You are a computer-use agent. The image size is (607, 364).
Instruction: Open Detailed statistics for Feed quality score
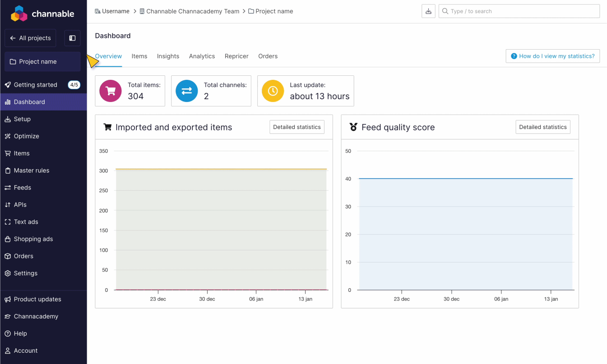[x=543, y=127]
